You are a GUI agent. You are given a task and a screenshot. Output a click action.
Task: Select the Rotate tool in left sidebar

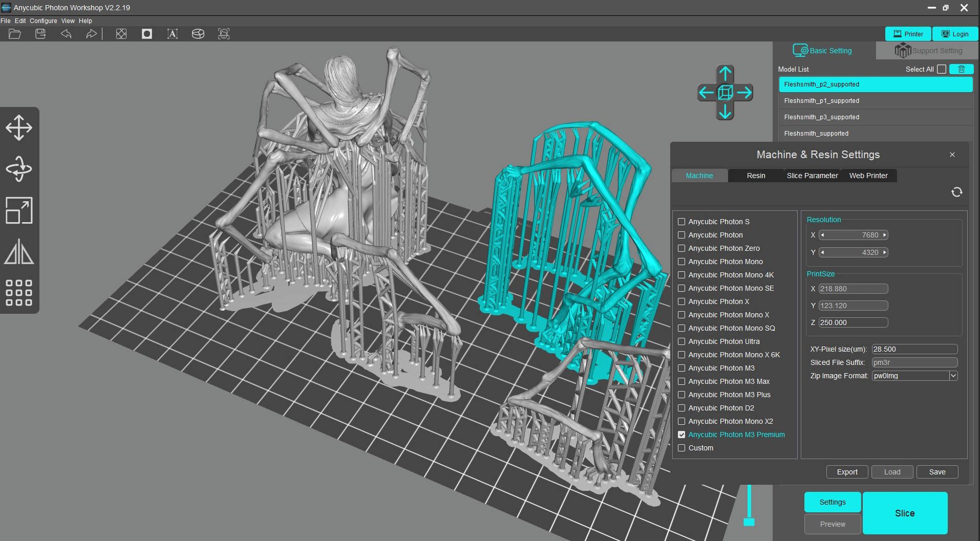click(19, 169)
